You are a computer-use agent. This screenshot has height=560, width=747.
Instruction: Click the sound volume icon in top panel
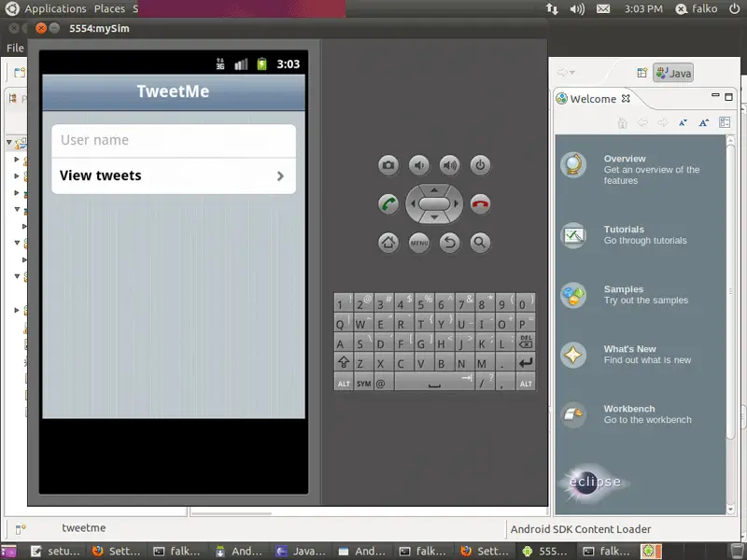[x=577, y=8]
